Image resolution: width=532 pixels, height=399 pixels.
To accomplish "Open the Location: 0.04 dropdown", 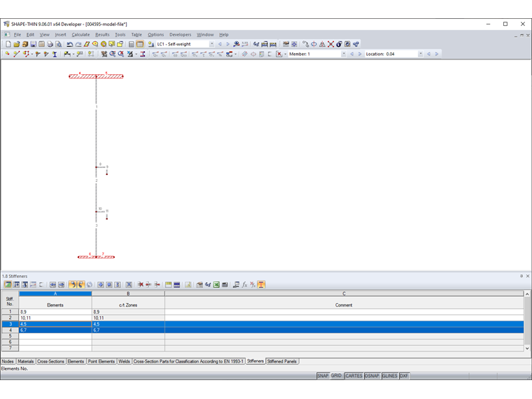I will [x=421, y=54].
